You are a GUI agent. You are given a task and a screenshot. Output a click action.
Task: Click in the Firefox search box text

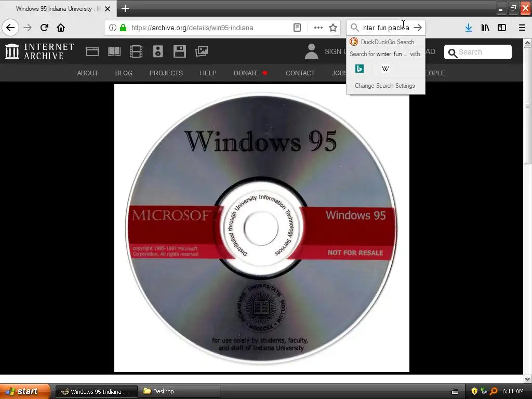(386, 28)
